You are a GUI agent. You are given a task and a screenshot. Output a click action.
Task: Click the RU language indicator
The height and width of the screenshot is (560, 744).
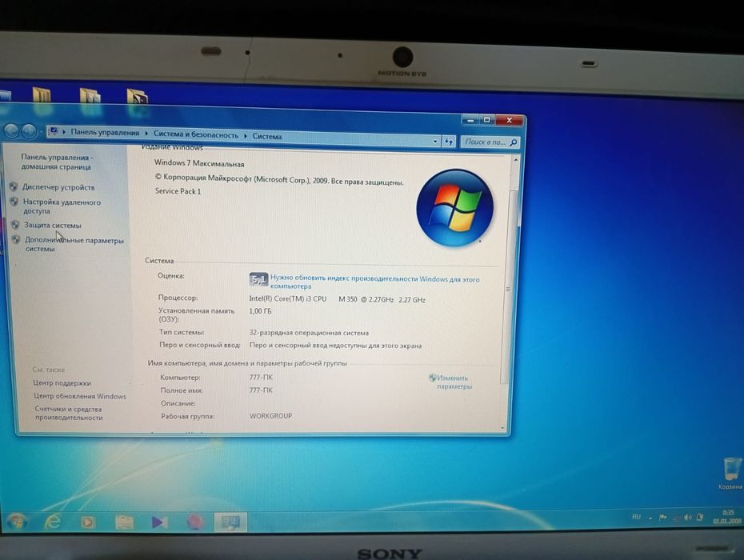pyautogui.click(x=636, y=517)
